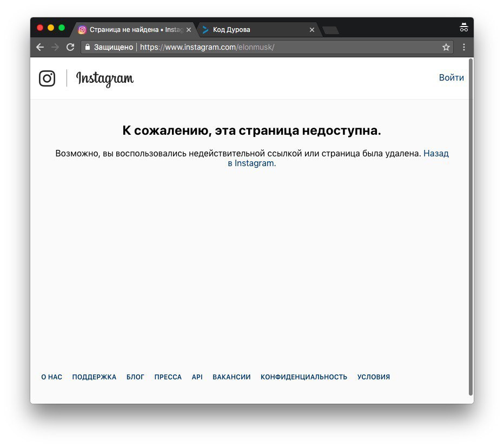Image resolution: width=504 pixels, height=447 pixels.
Task: Open a new tab with the new-tab button
Action: click(330, 30)
